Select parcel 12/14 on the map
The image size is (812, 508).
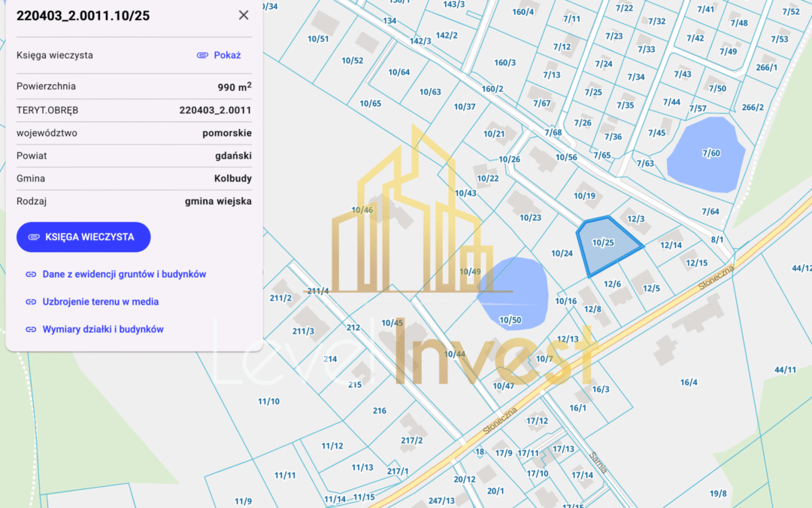pyautogui.click(x=671, y=245)
